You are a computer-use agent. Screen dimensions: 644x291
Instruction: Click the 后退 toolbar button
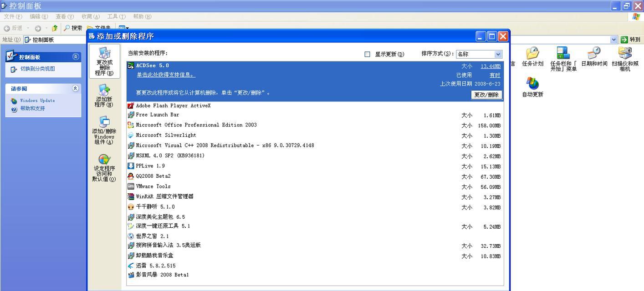tap(13, 28)
